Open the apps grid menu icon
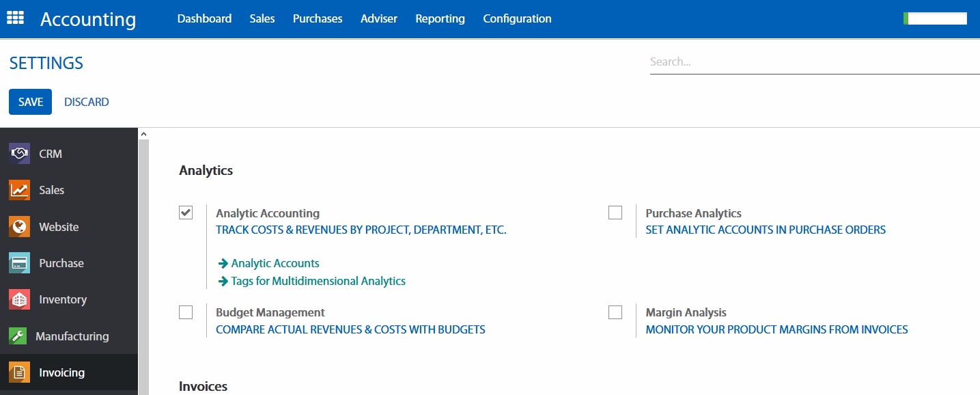980x395 pixels. [x=15, y=18]
